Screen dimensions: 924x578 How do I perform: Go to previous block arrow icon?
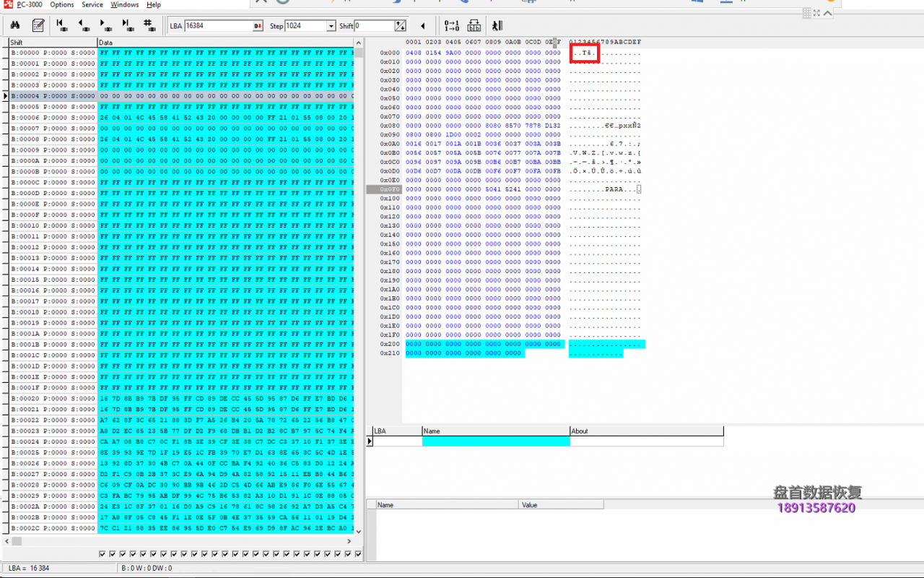tap(84, 26)
